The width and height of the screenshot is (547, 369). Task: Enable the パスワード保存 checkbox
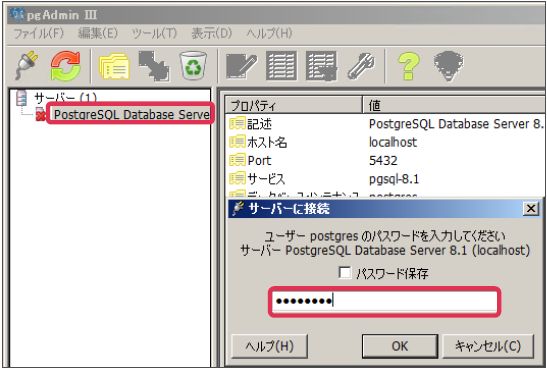pos(345,273)
